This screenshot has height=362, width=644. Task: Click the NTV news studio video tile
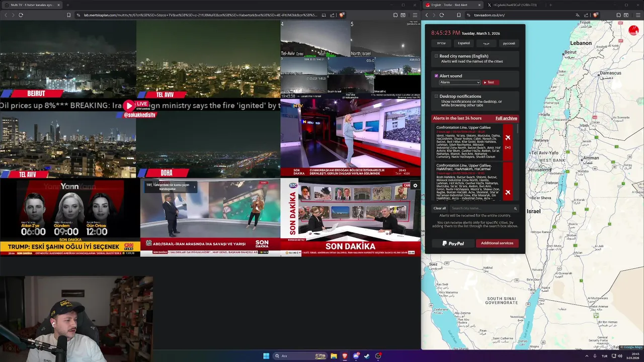(350, 138)
